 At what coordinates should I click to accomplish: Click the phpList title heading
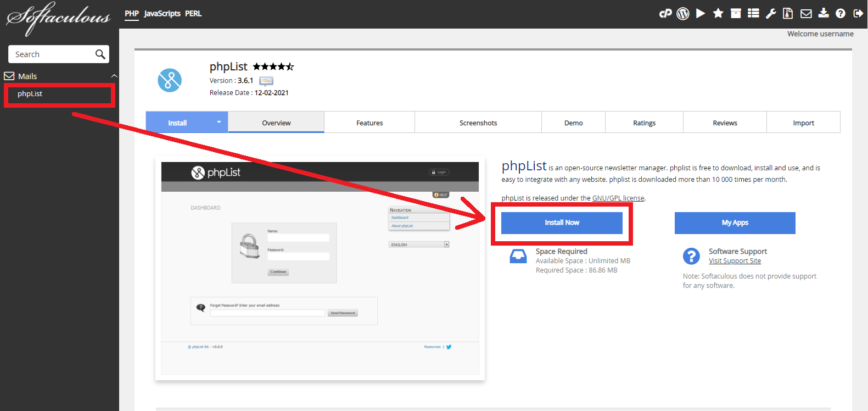(228, 66)
